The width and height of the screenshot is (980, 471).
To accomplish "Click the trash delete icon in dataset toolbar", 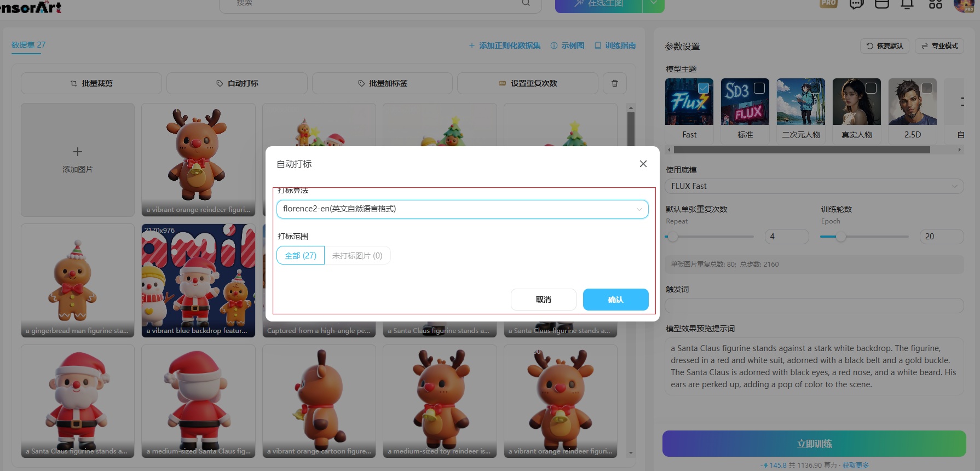I will tap(615, 83).
